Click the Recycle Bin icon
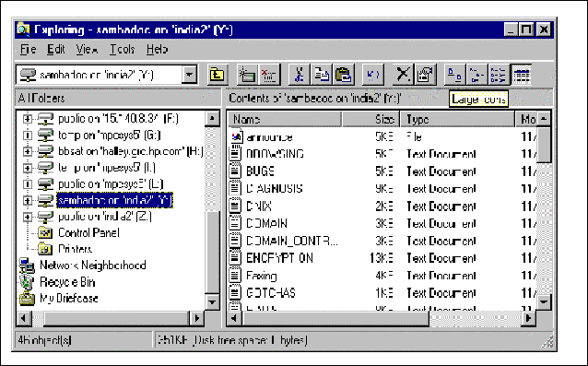Image resolution: width=588 pixels, height=366 pixels. pos(27,282)
